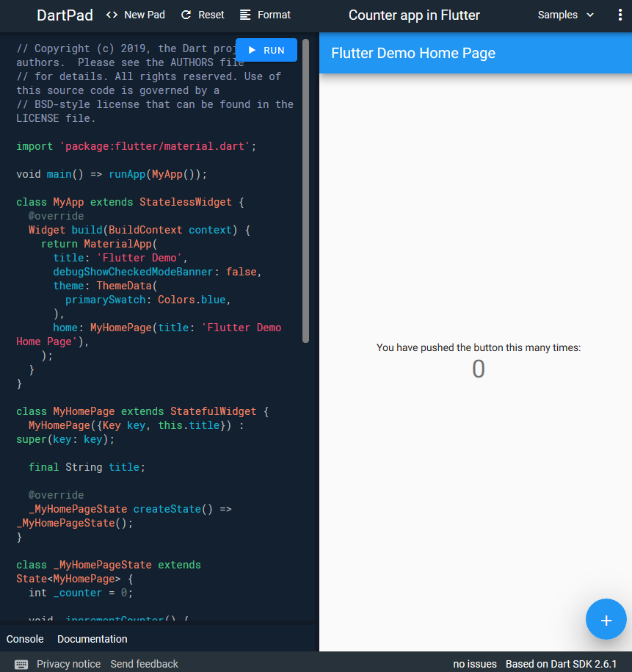
Task: Click the 'primarySwatch: Colors.blue,' line
Action: 148,300
